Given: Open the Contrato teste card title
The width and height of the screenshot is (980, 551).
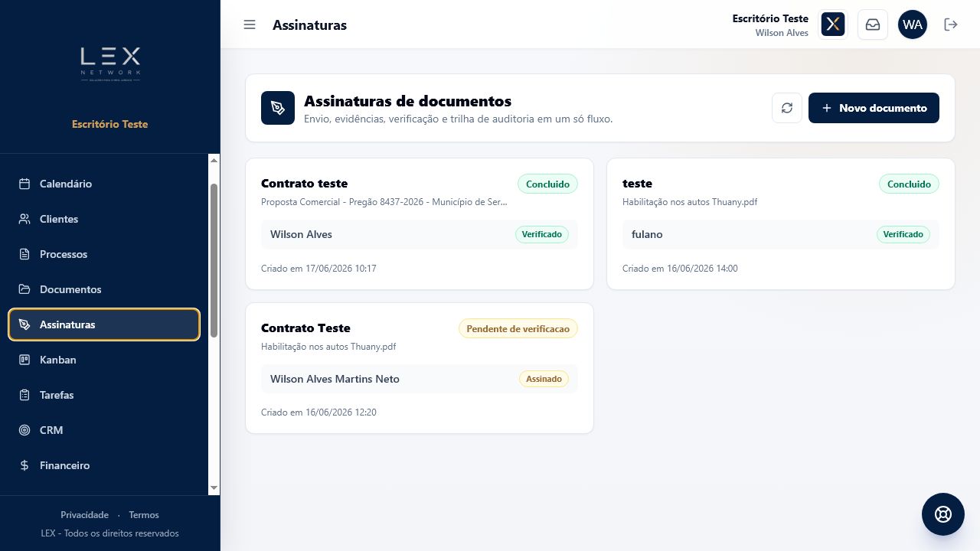Looking at the screenshot, I should [x=304, y=184].
